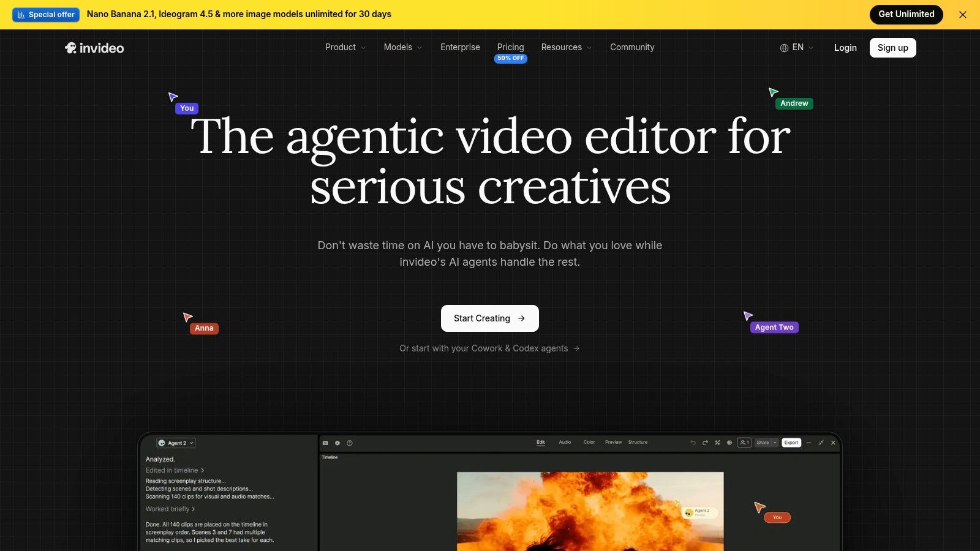The height and width of the screenshot is (551, 980).
Task: Click the collapse arrows icon beside Export
Action: click(821, 443)
